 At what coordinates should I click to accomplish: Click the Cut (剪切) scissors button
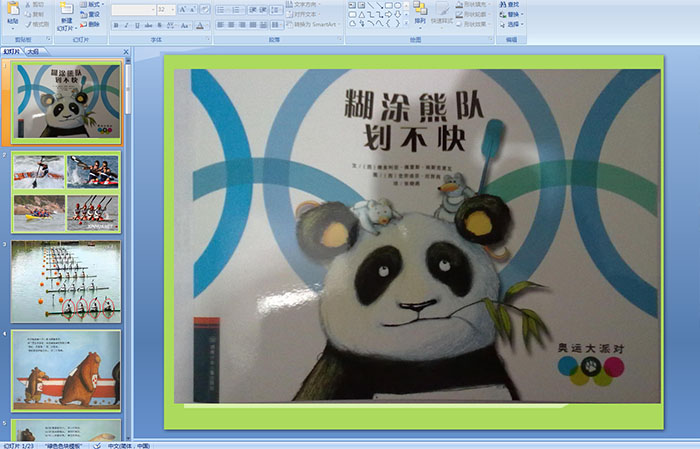35,5
